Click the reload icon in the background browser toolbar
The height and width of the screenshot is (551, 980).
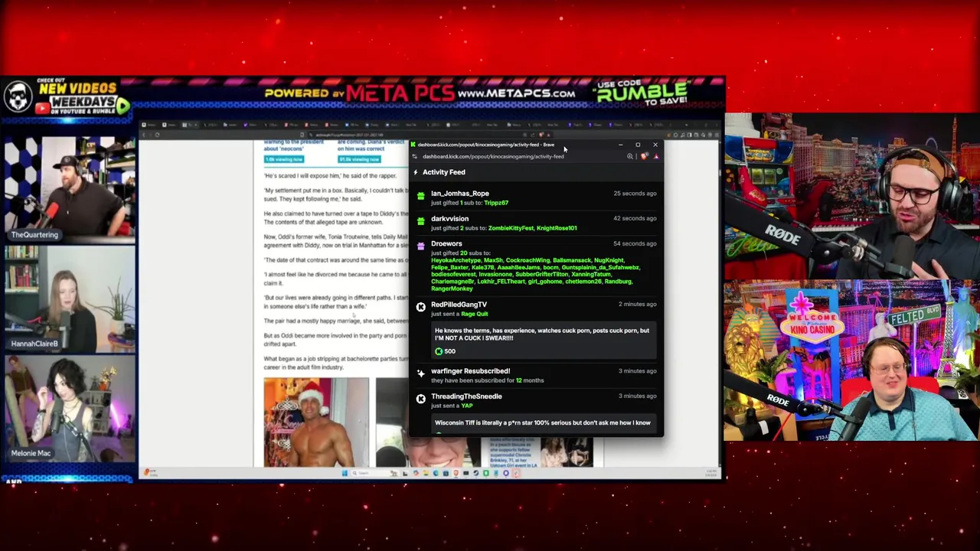[x=158, y=135]
